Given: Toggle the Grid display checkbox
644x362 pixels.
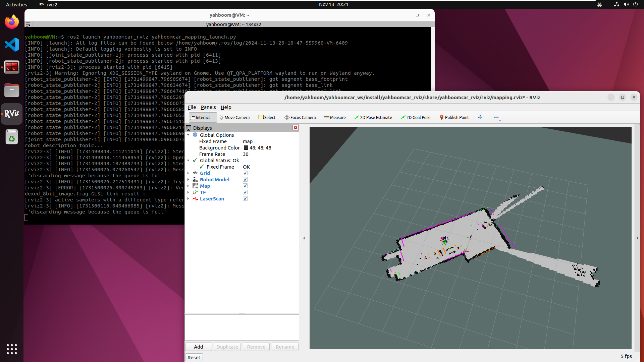Looking at the screenshot, I should coord(245,173).
